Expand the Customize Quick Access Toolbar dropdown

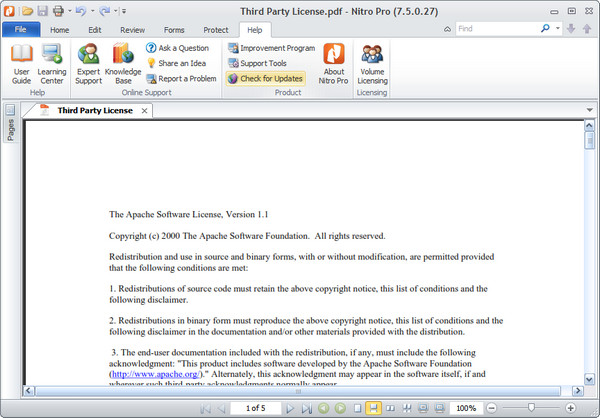pyautogui.click(x=122, y=10)
